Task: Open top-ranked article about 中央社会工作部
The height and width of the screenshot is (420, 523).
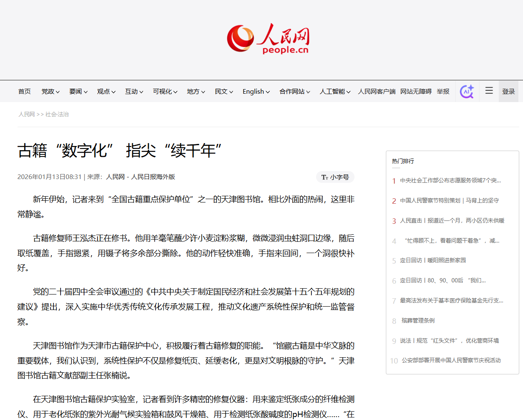Action: pos(450,180)
